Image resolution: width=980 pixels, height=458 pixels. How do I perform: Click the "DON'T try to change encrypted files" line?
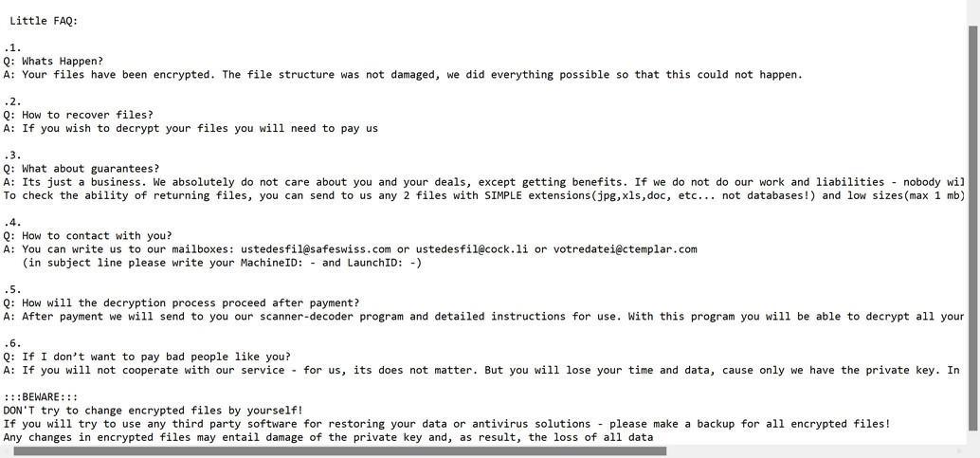153,411
